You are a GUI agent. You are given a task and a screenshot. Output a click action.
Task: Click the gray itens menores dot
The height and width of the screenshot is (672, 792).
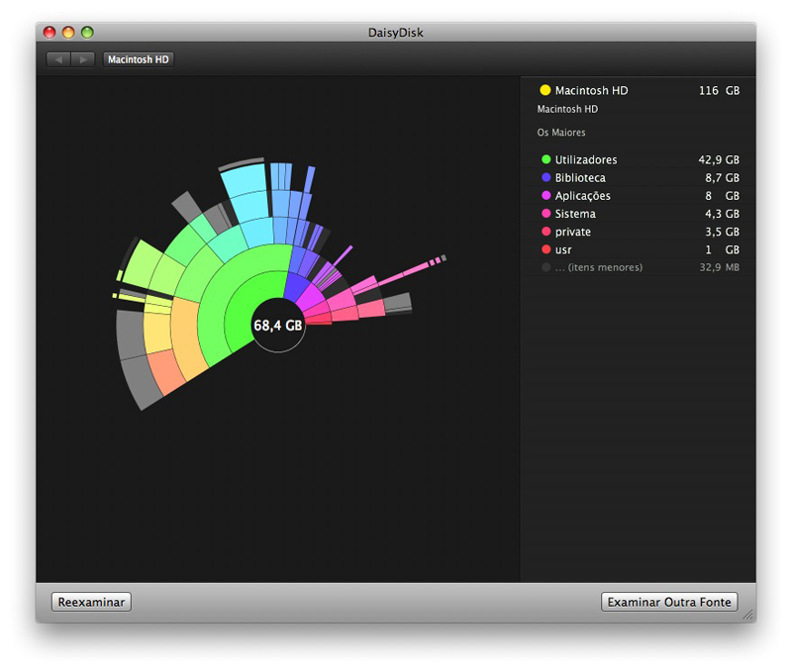pyautogui.click(x=546, y=267)
